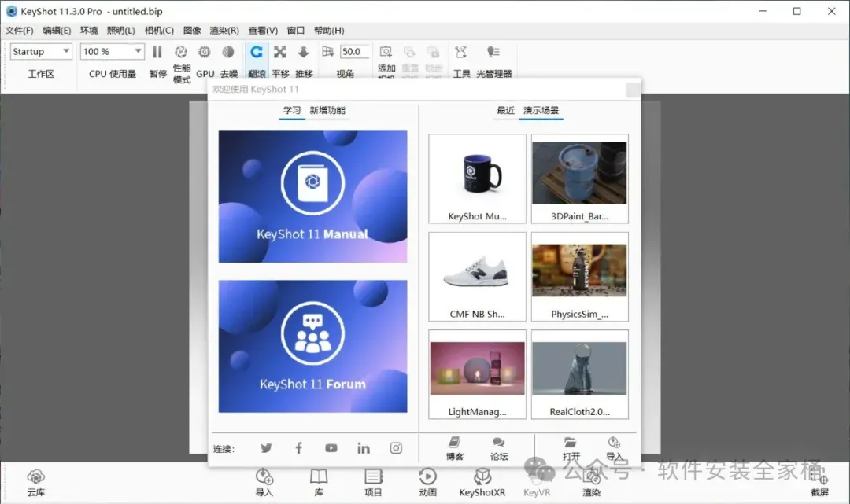Switch to the 演示场景 tab
The height and width of the screenshot is (504, 850).
[x=541, y=110]
